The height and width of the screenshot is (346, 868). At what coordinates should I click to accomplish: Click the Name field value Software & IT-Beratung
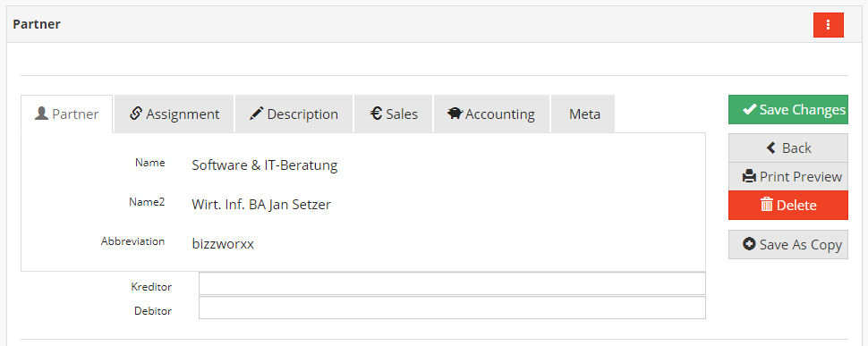click(265, 165)
